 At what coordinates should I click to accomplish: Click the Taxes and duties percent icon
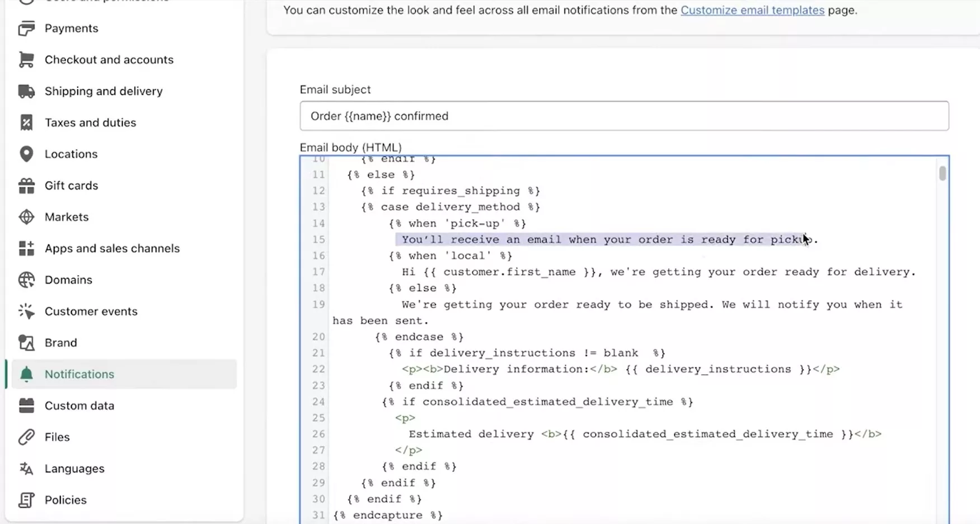pos(26,122)
